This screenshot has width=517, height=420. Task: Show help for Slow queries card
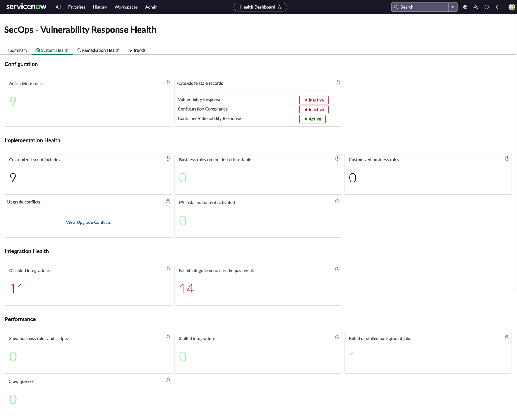pos(167,380)
